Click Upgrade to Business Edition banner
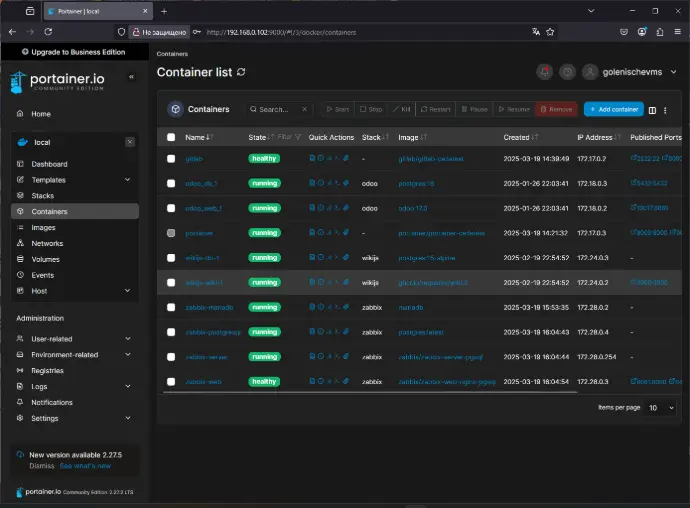690x508 pixels. coord(74,52)
